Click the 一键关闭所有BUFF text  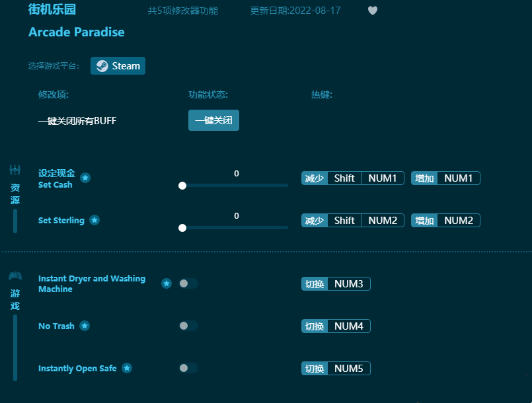point(77,121)
